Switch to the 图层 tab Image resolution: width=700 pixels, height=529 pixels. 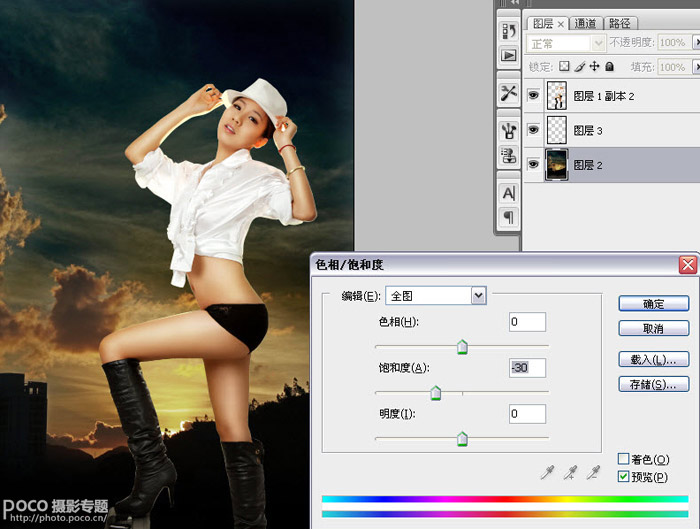point(543,23)
